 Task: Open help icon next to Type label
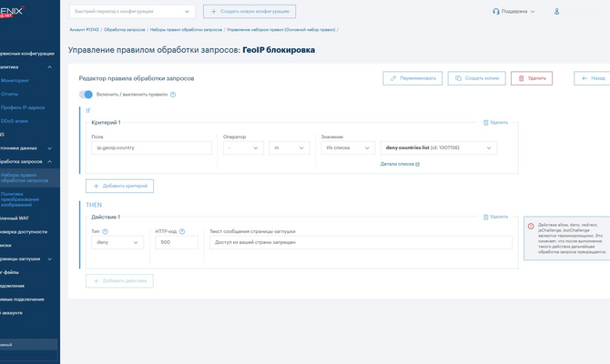pos(105,231)
